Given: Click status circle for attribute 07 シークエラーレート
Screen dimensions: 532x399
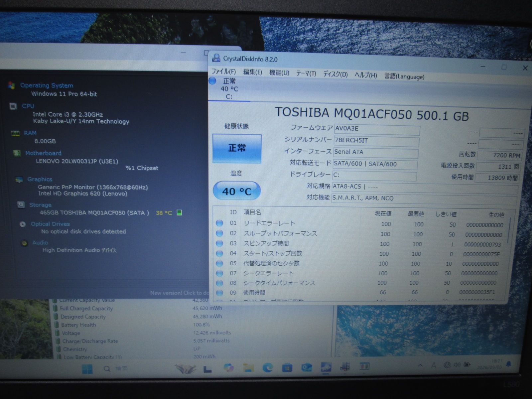Looking at the screenshot, I should pyautogui.click(x=219, y=273).
